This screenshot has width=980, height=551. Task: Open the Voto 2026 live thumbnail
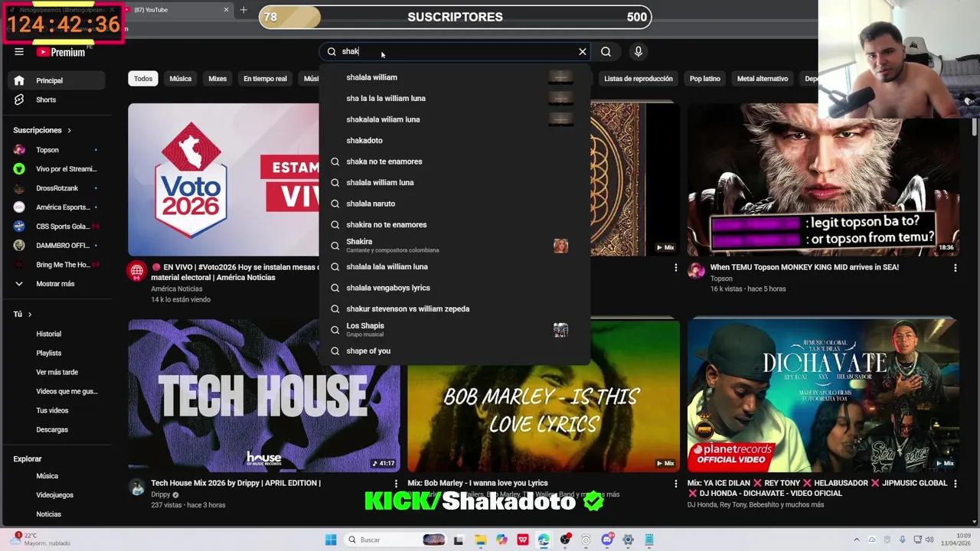224,179
